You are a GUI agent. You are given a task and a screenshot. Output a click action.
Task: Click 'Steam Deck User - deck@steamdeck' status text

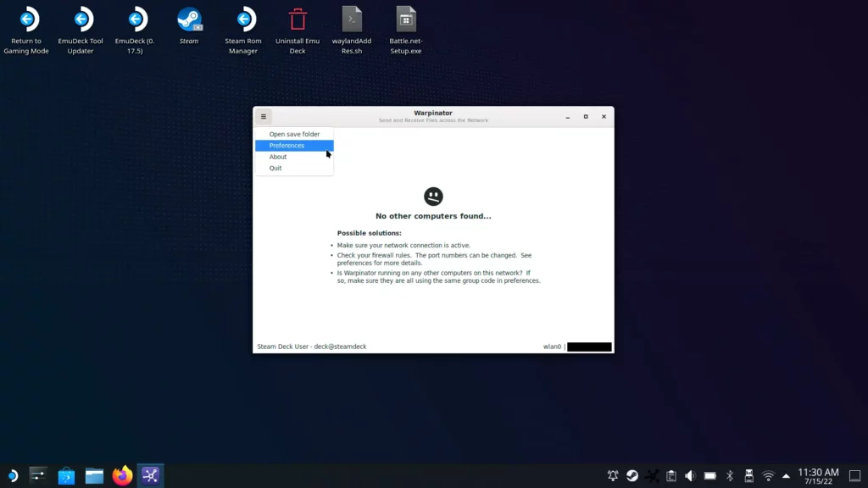pos(312,347)
